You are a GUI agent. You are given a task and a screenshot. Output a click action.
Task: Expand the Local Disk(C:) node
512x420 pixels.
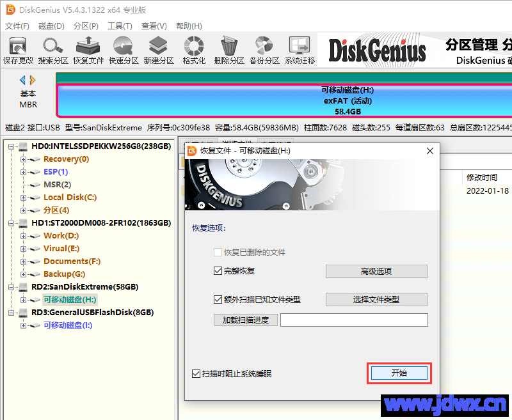23,198
